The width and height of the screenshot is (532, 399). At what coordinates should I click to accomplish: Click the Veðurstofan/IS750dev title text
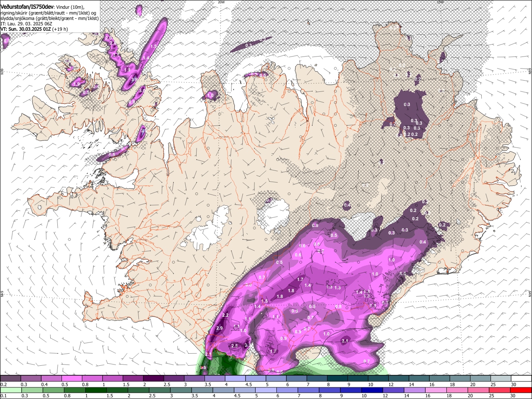[x=27, y=7]
